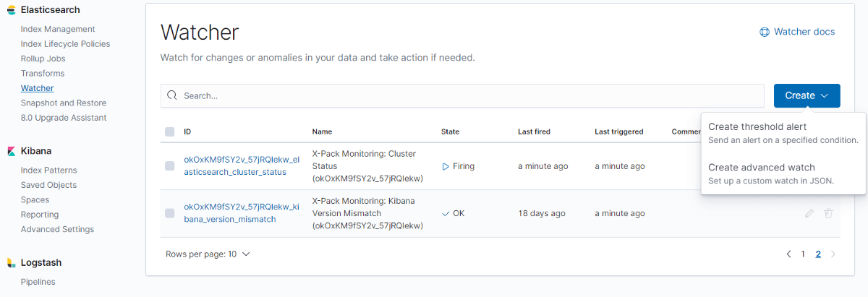Select the kibana_version_mismatch watch checkbox

coord(170,213)
